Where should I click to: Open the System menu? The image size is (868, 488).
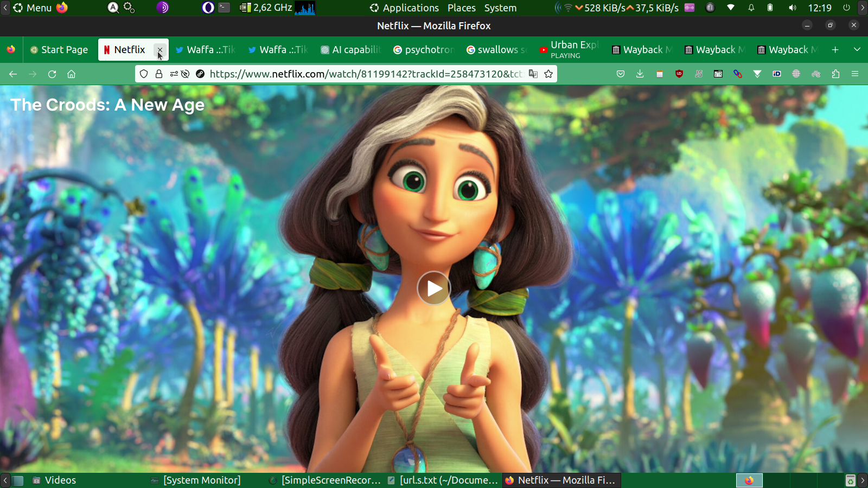(500, 8)
